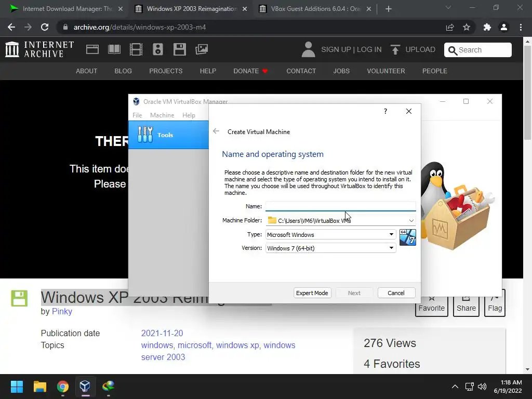Click the LOG IN link
This screenshot has height=399, width=532.
click(369, 49)
